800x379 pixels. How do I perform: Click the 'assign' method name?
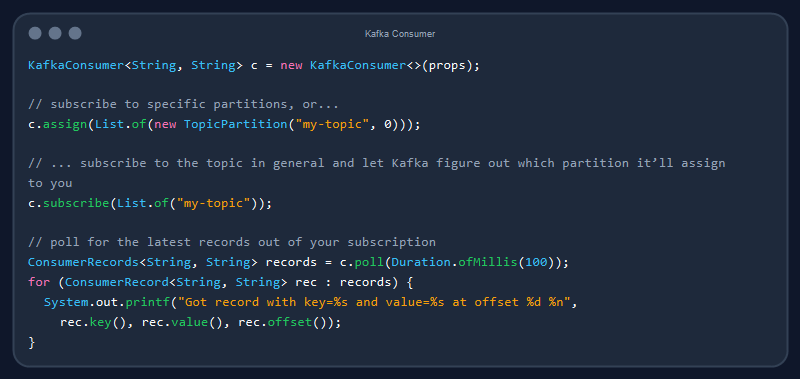65,125
